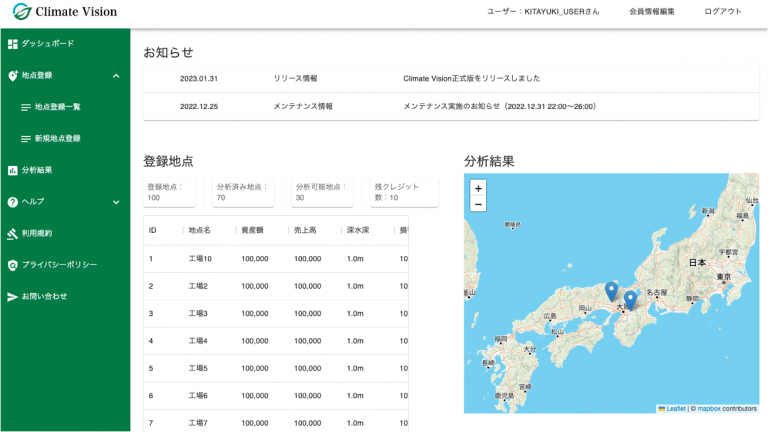Click the 残クレジット数 10 card
The height and width of the screenshot is (432, 768).
pyautogui.click(x=404, y=192)
